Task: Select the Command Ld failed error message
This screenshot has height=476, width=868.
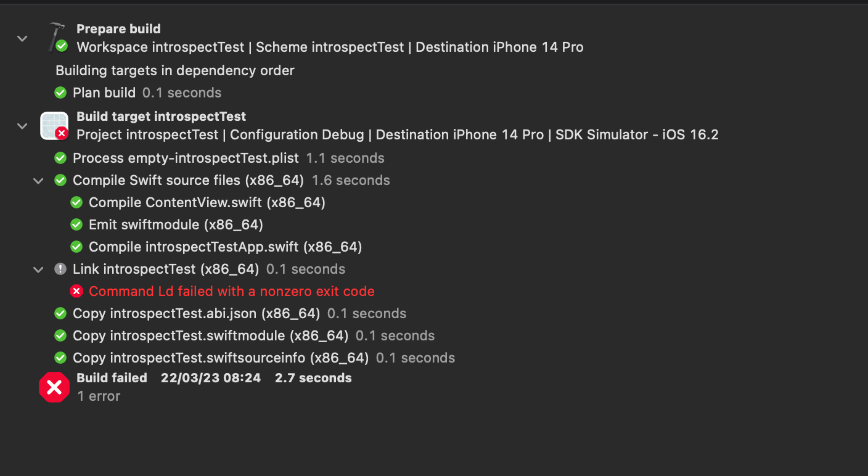Action: point(231,291)
